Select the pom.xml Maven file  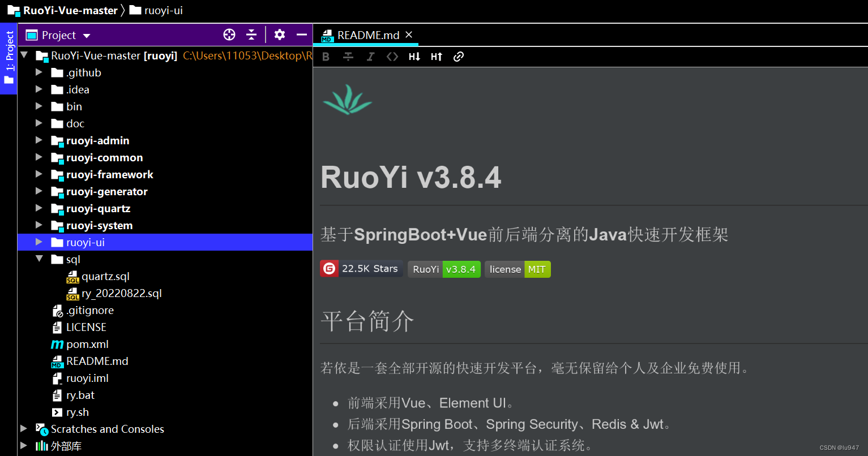[x=80, y=344]
